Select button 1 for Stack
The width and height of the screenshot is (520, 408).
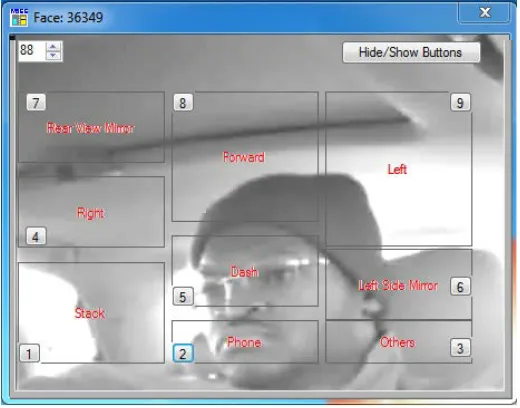coord(29,353)
